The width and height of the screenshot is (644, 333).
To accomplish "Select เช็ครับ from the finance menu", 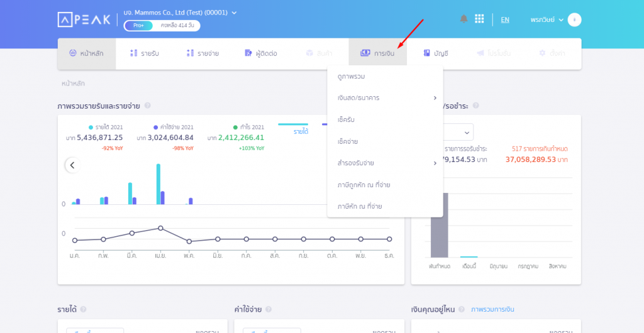I will [x=347, y=119].
